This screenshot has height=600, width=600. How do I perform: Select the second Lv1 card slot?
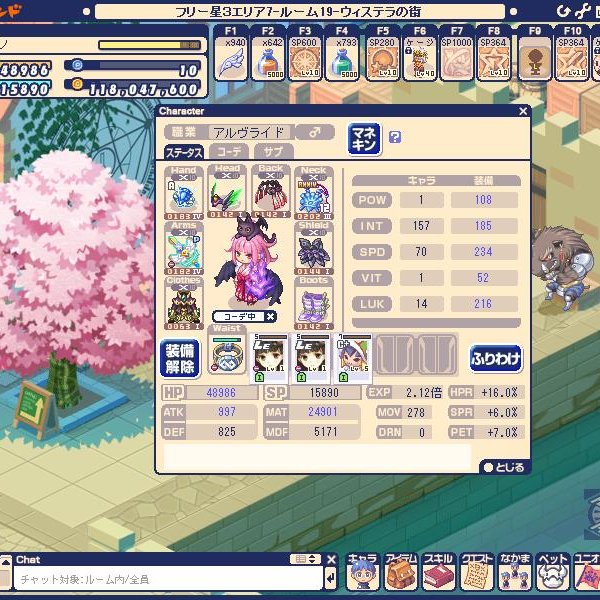[x=311, y=358]
